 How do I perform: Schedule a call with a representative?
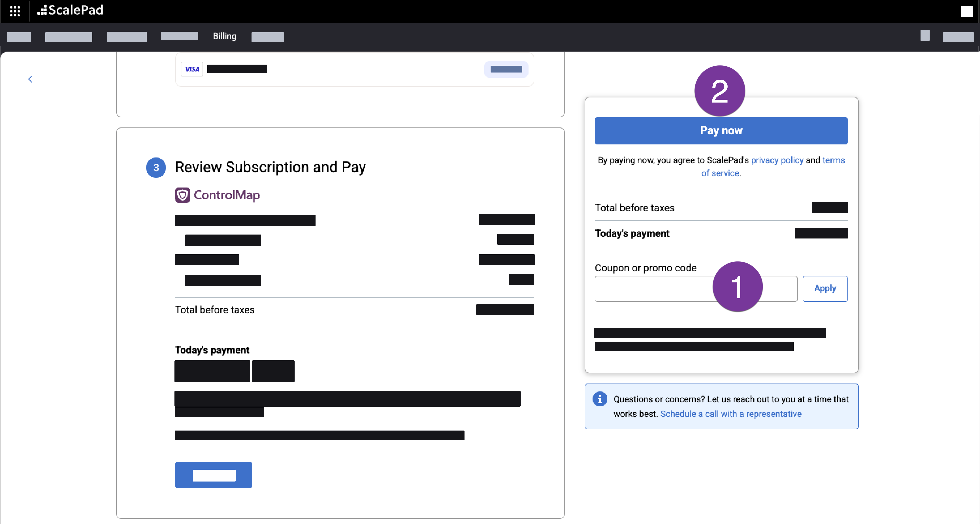pyautogui.click(x=730, y=414)
